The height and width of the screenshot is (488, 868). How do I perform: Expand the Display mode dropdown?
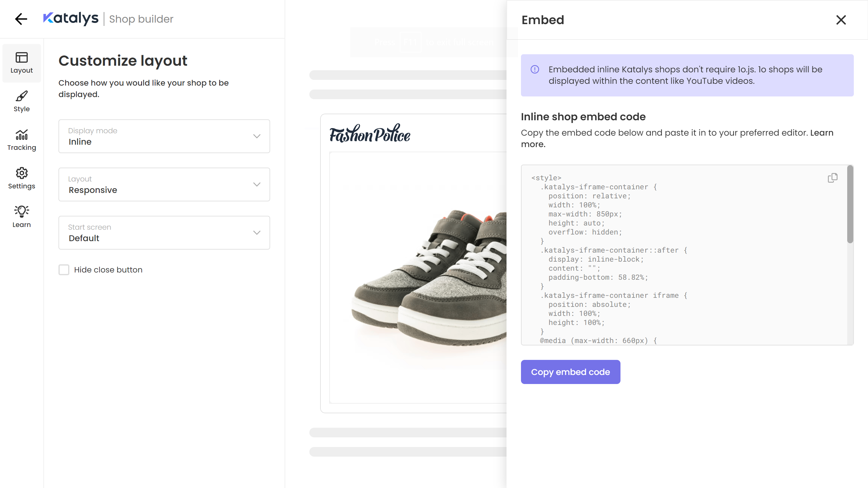point(164,137)
